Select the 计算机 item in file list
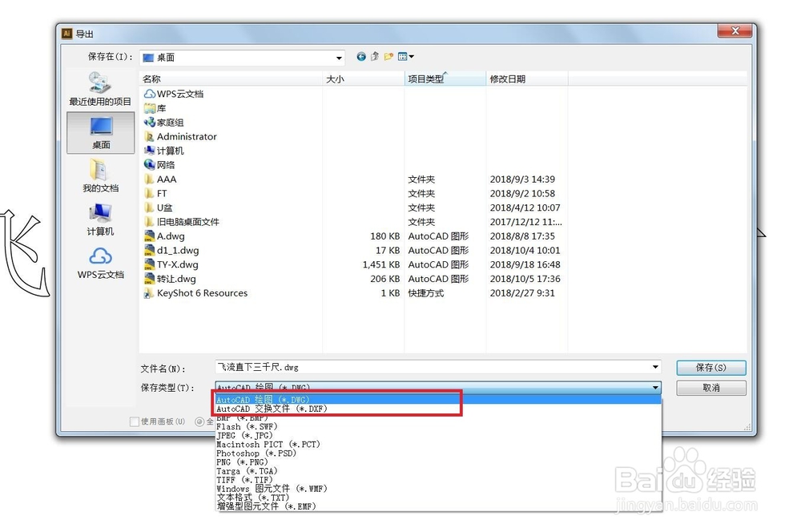Screen dimensions: 801x532 point(163,151)
